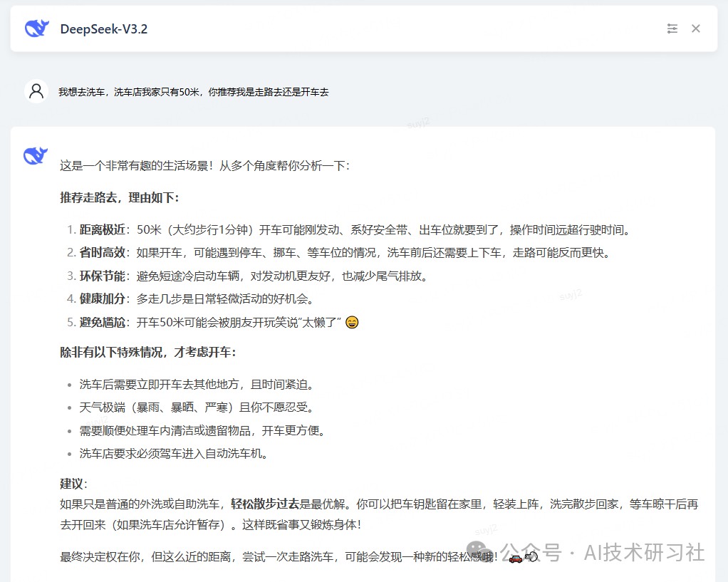This screenshot has width=728, height=582.
Task: Adjust the parameters control next to close button
Action: pos(672,28)
